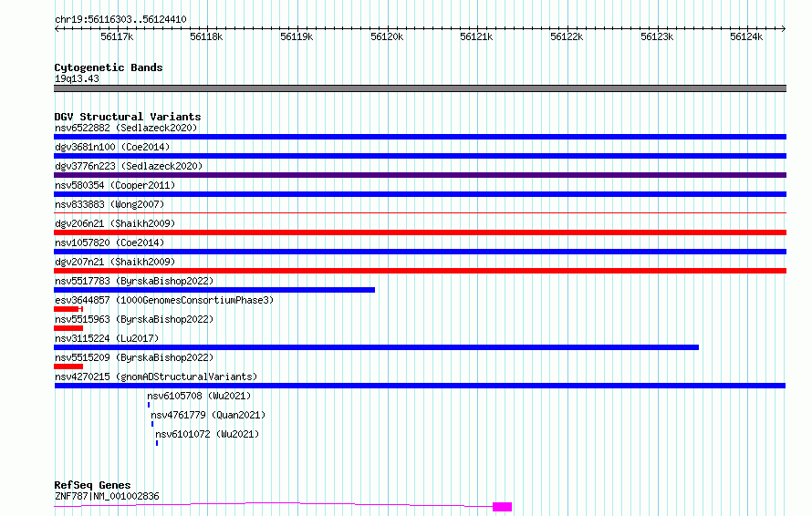Image resolution: width=812 pixels, height=516 pixels.
Task: Open nsv833883 (Wong2007) variant label
Action: click(109, 204)
